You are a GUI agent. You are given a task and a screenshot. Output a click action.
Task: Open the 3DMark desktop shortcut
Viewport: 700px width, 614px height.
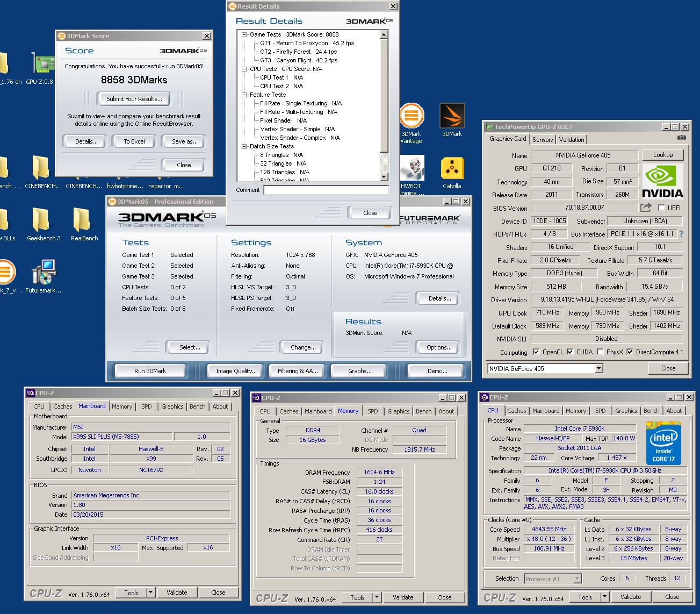pyautogui.click(x=452, y=120)
